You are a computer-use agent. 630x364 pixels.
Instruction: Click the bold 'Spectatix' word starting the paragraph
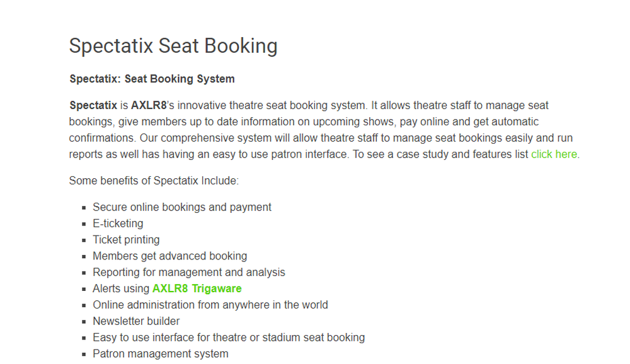click(93, 105)
